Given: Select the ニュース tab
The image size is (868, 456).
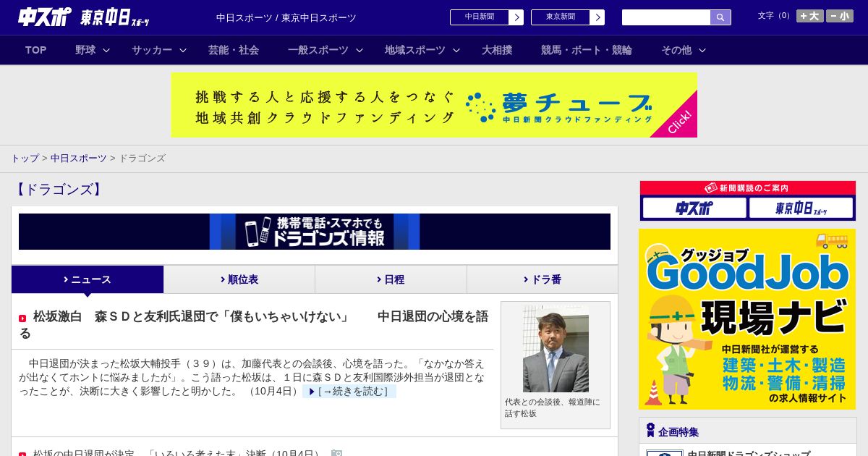Looking at the screenshot, I should [88, 279].
